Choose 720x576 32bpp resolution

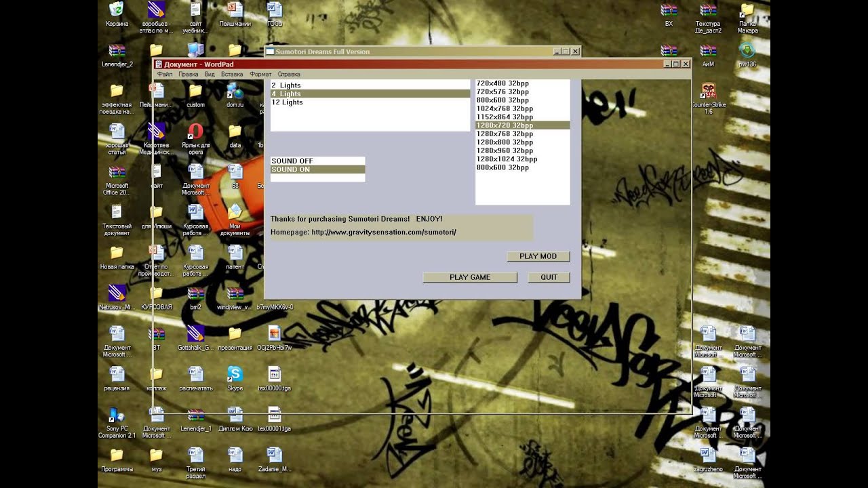click(x=523, y=91)
